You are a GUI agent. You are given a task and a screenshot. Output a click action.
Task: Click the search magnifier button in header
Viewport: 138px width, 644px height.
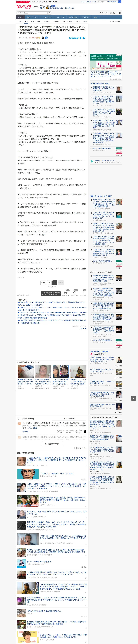(x=49, y=13)
